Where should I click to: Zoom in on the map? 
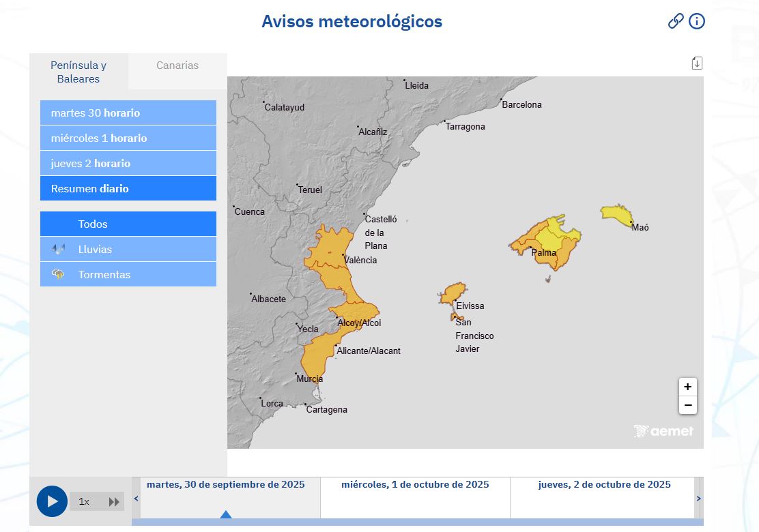[687, 387]
